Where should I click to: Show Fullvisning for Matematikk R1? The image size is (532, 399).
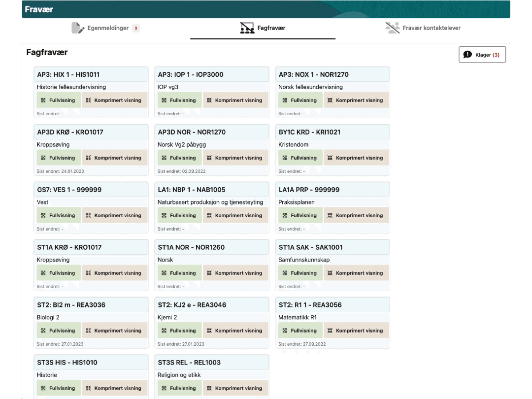tap(299, 331)
